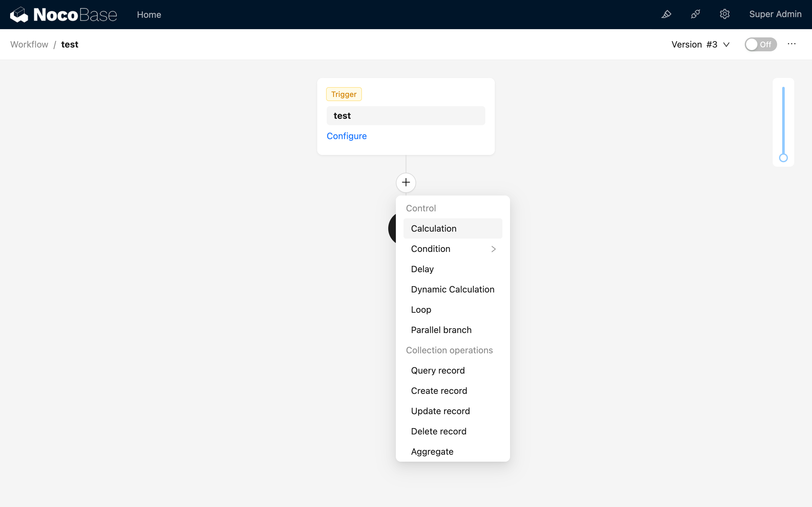Toggle the workflow Off switch on

[x=760, y=44]
